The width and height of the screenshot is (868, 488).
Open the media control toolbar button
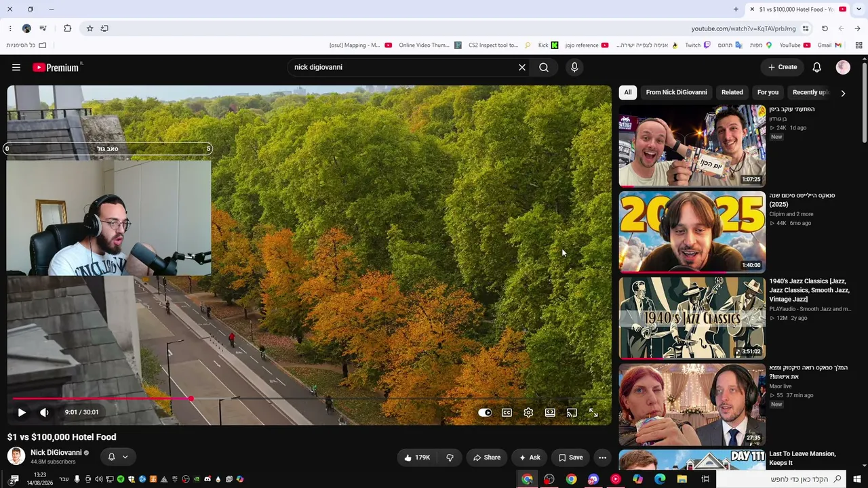pyautogui.click(x=43, y=28)
